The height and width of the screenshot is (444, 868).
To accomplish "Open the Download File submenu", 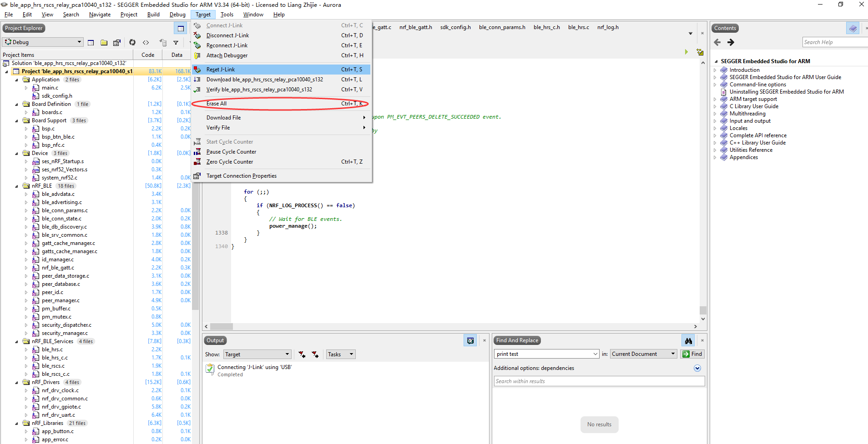I will (281, 118).
